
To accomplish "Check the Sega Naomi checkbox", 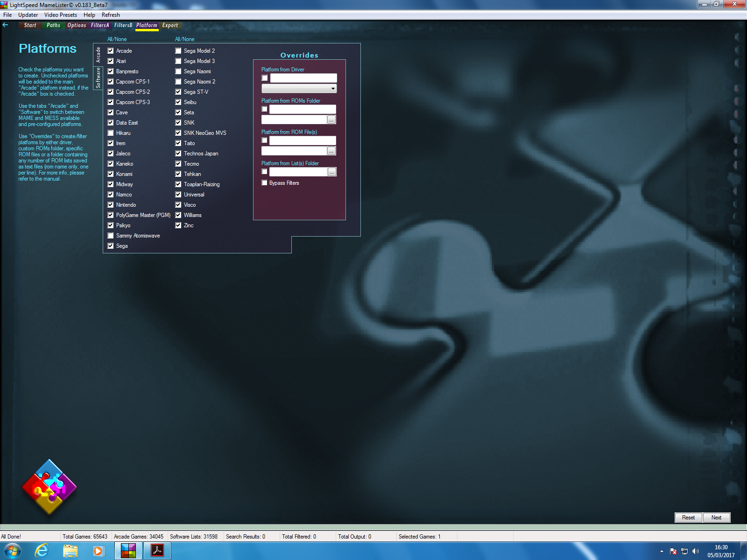I will pos(178,71).
